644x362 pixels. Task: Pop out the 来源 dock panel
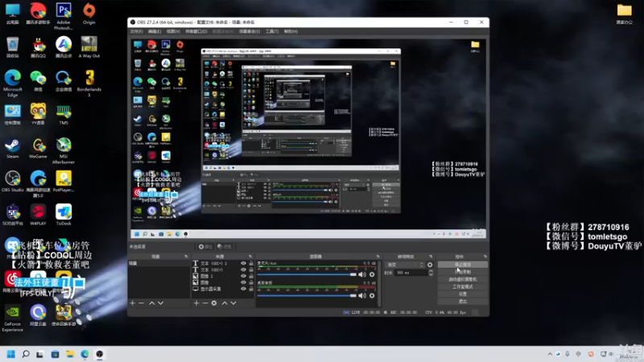(x=250, y=257)
